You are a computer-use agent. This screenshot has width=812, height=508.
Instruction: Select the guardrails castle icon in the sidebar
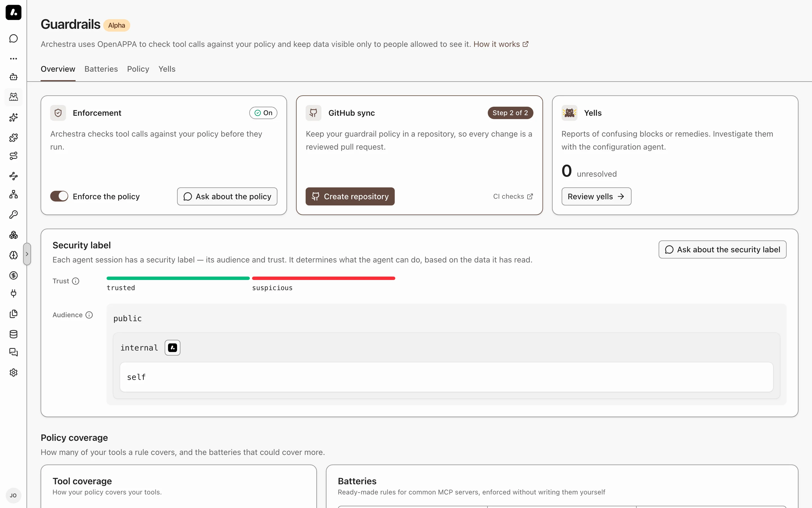[14, 97]
